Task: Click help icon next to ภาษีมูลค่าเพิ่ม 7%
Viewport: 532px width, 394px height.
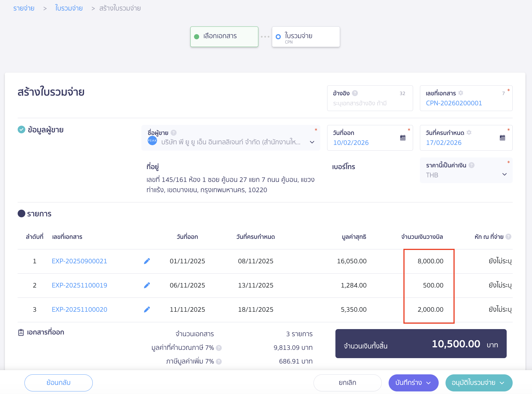Action: point(218,361)
